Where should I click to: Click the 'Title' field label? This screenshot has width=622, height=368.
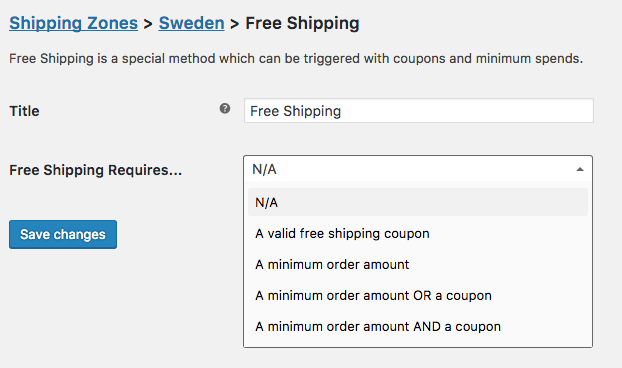[24, 111]
